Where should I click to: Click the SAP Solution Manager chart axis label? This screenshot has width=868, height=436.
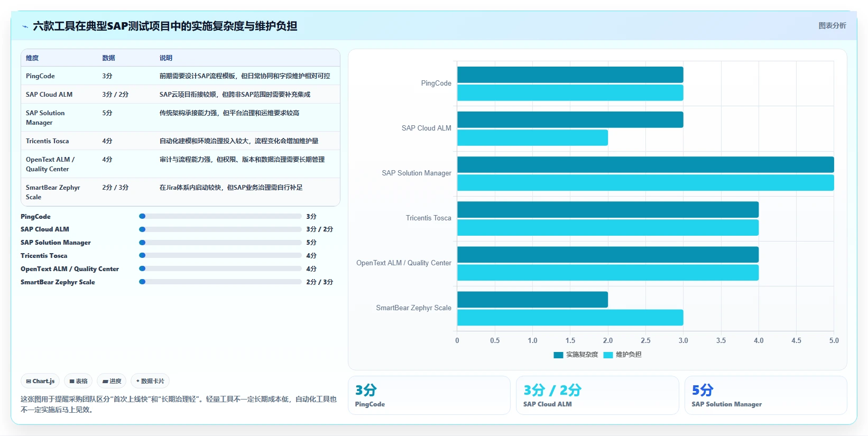pyautogui.click(x=417, y=173)
